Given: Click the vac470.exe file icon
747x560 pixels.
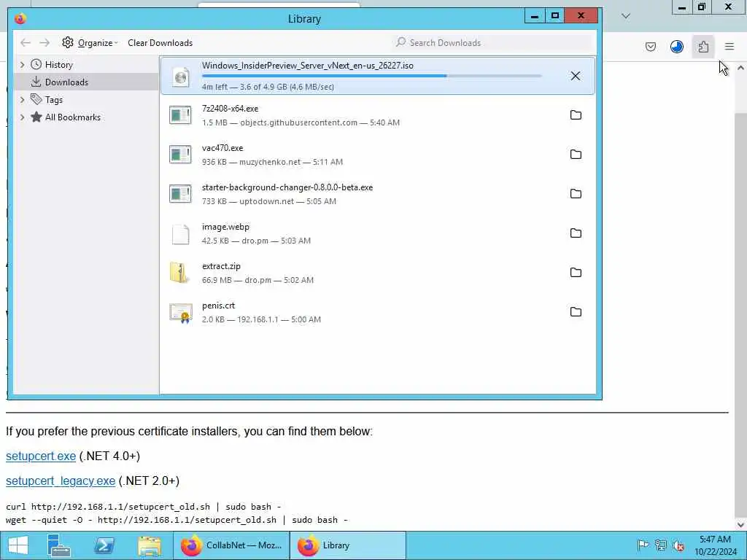Looking at the screenshot, I should pyautogui.click(x=181, y=155).
